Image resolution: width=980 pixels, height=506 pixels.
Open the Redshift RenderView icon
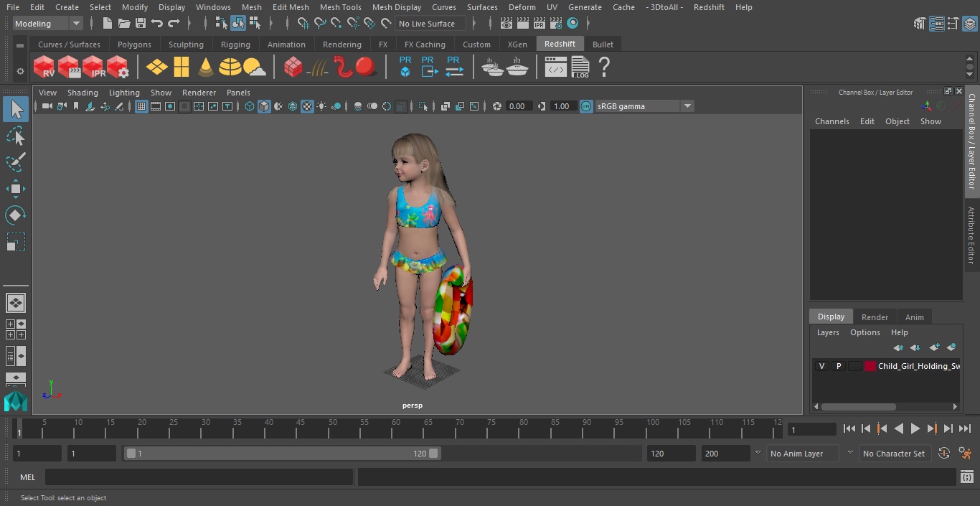pos(44,67)
